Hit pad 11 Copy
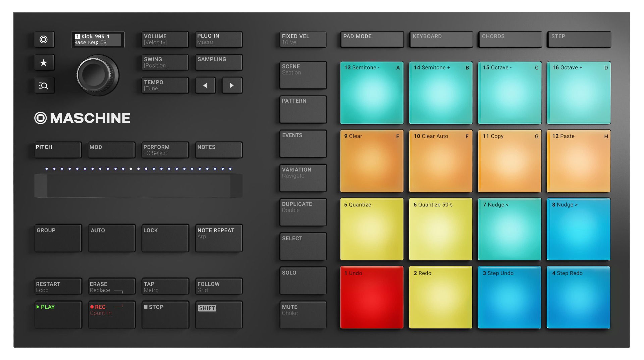The image size is (644, 360). pyautogui.click(x=510, y=161)
